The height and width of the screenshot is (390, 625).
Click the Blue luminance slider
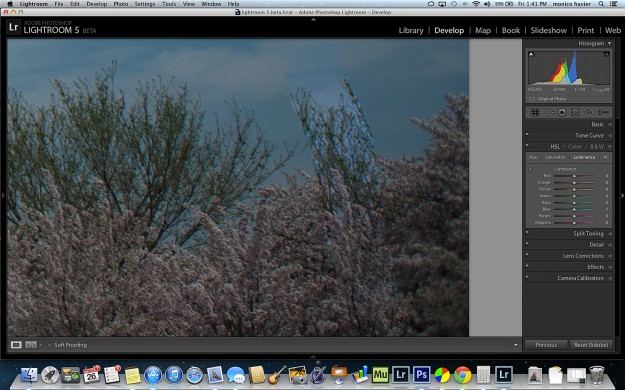[x=574, y=209]
